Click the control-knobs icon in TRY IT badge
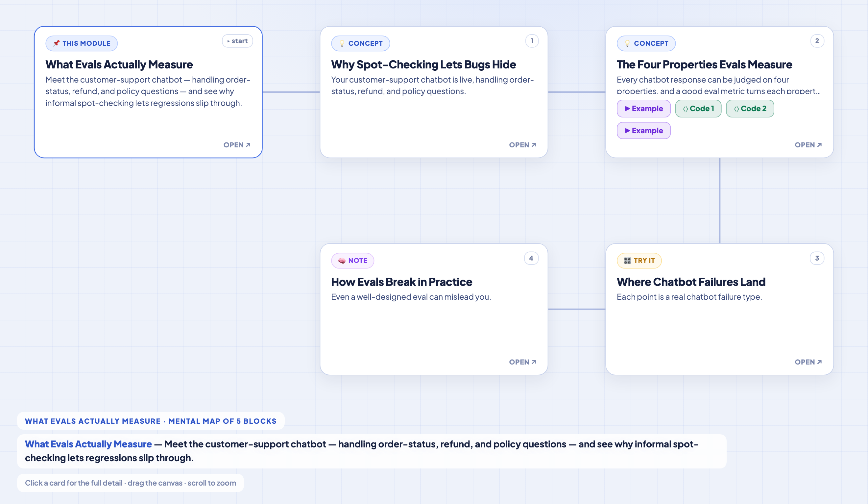The height and width of the screenshot is (504, 868). (x=627, y=261)
